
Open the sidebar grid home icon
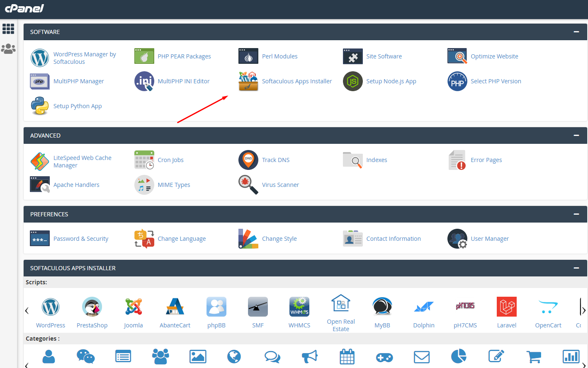(8, 29)
